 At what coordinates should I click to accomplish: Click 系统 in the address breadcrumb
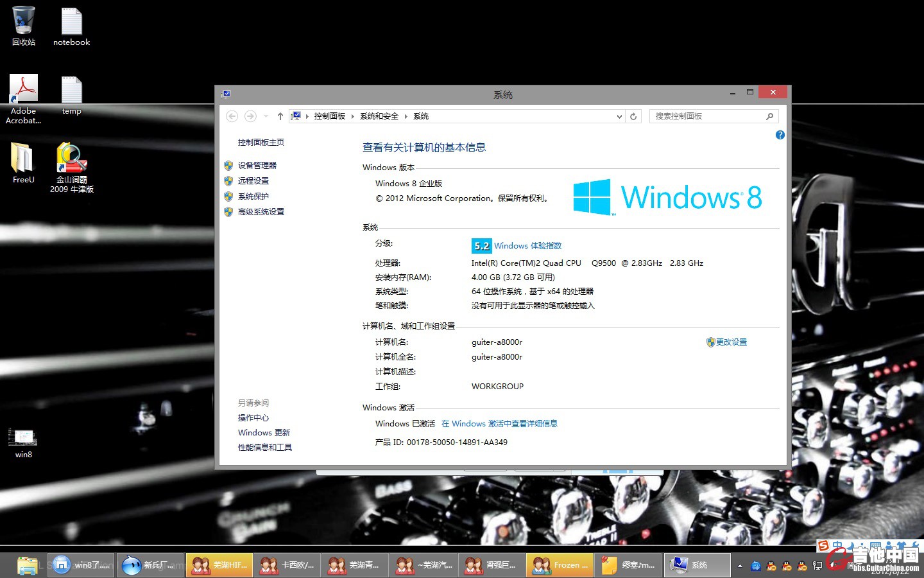(421, 116)
